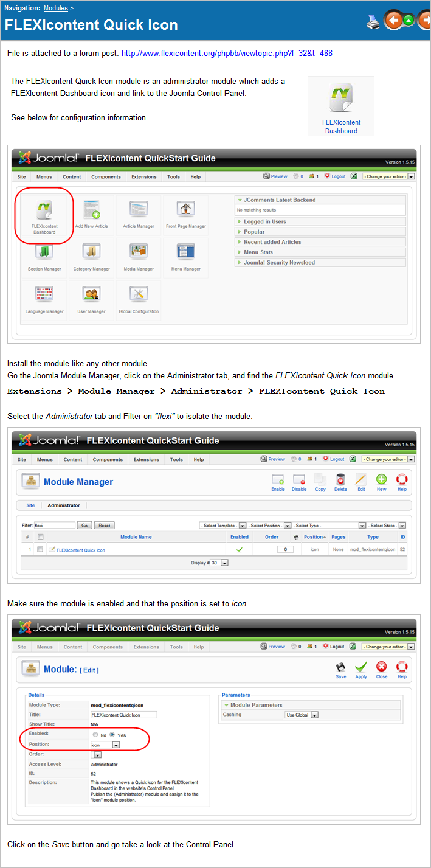Open the User Manager icon
This screenshot has width=431, height=868.
(92, 301)
